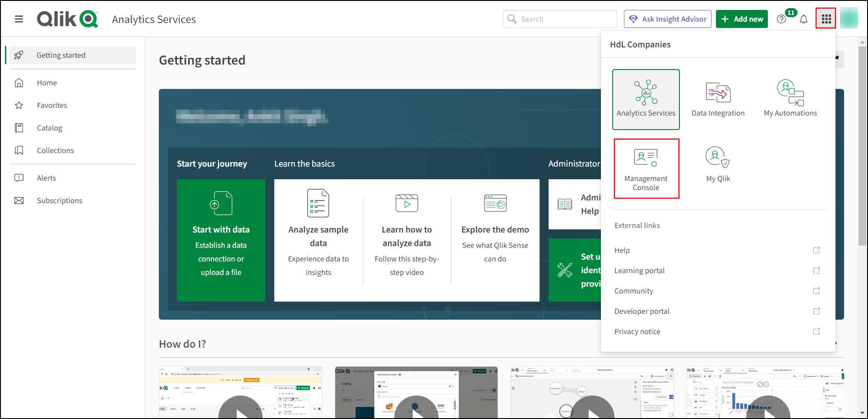Collapse the sidebar with the hamburger icon
868x419 pixels.
19,19
